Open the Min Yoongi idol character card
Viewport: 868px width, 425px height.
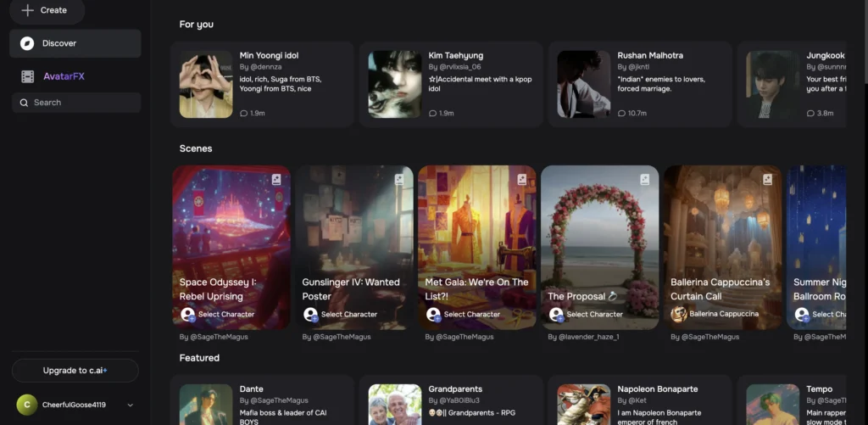coord(263,84)
